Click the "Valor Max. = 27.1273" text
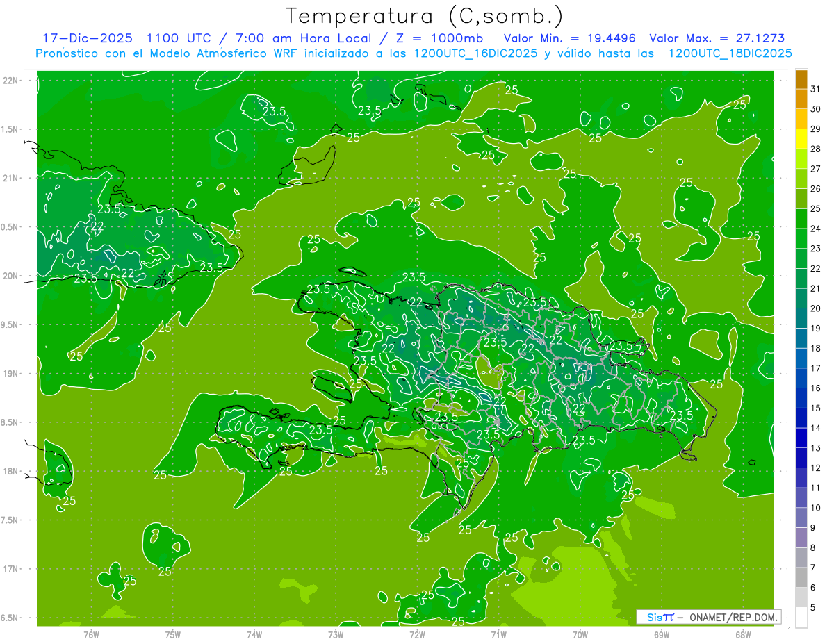The image size is (834, 644). 718,38
